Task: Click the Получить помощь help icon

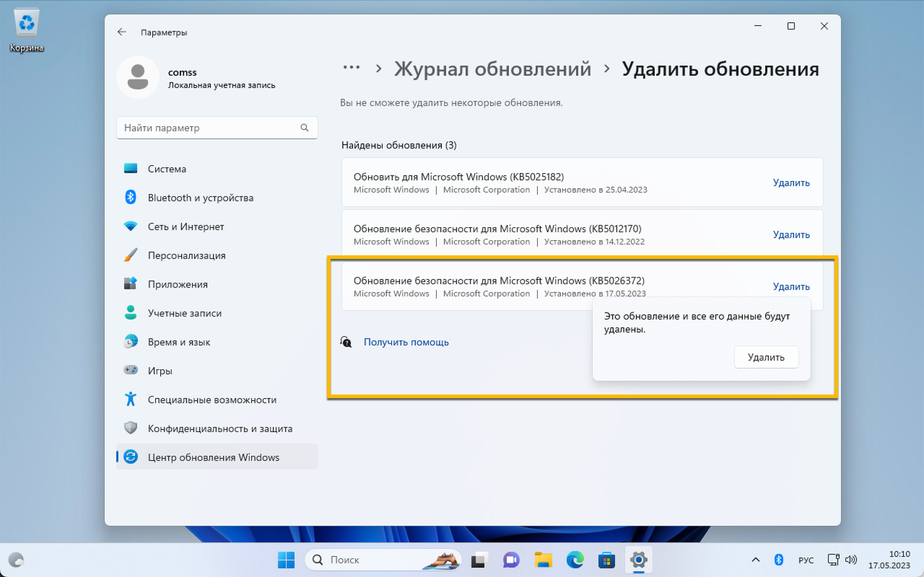Action: coord(346,342)
